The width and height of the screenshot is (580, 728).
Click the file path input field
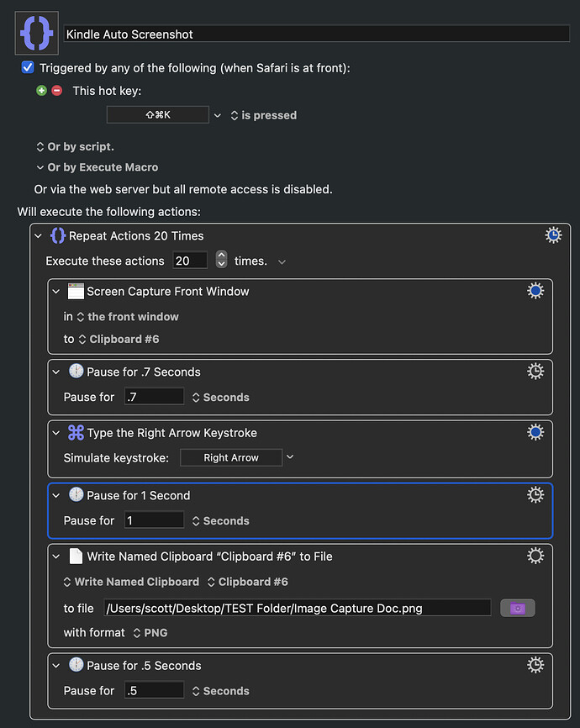pyautogui.click(x=297, y=608)
